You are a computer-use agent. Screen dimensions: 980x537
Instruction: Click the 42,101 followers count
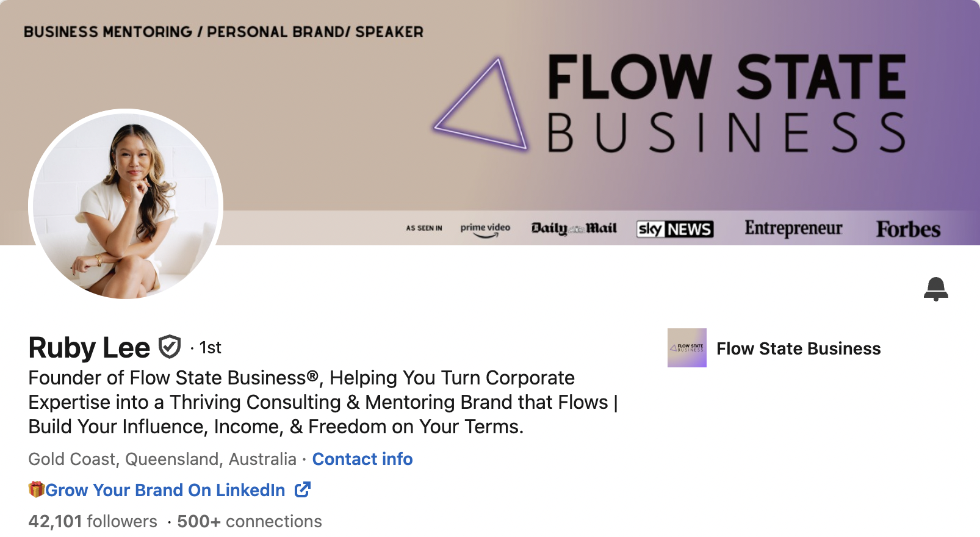pyautogui.click(x=93, y=521)
